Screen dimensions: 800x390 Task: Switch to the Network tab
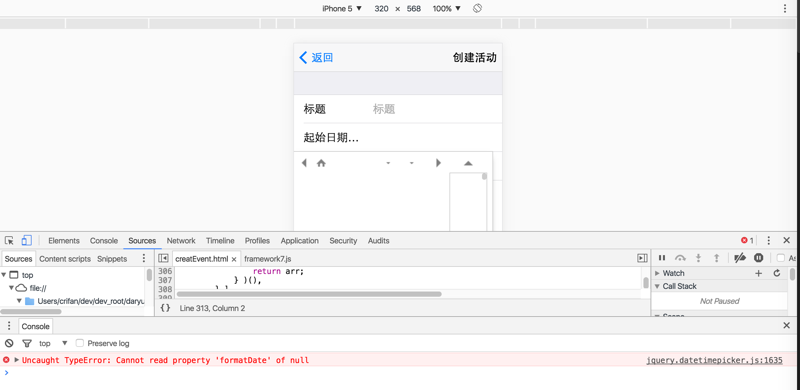[x=181, y=240]
